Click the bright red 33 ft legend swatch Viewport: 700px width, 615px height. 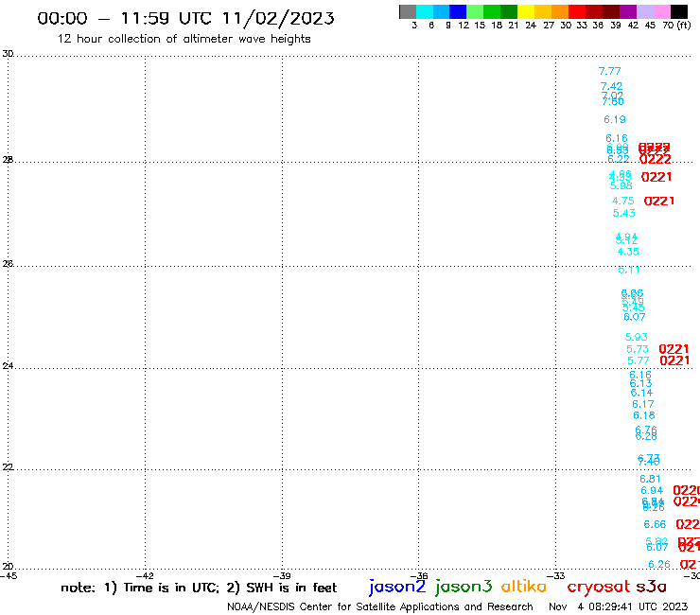(577, 11)
